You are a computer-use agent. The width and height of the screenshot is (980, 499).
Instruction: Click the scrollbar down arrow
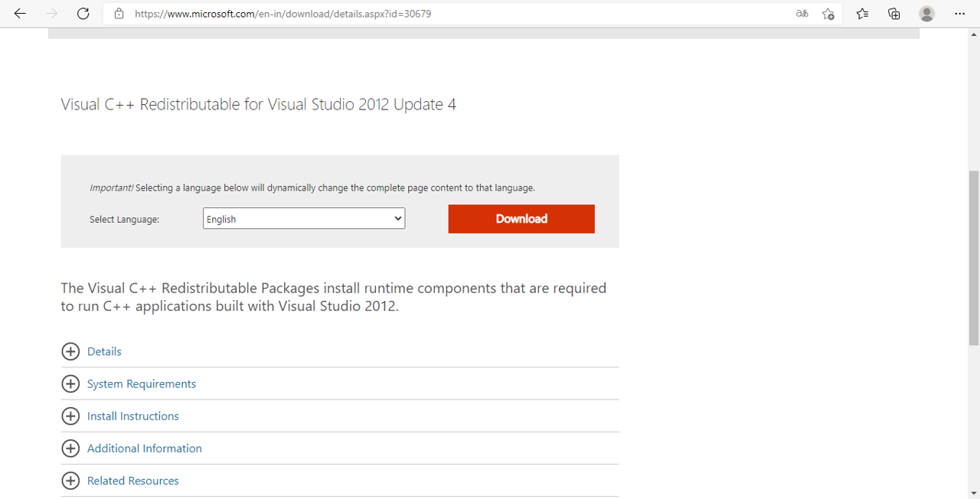tap(974, 492)
